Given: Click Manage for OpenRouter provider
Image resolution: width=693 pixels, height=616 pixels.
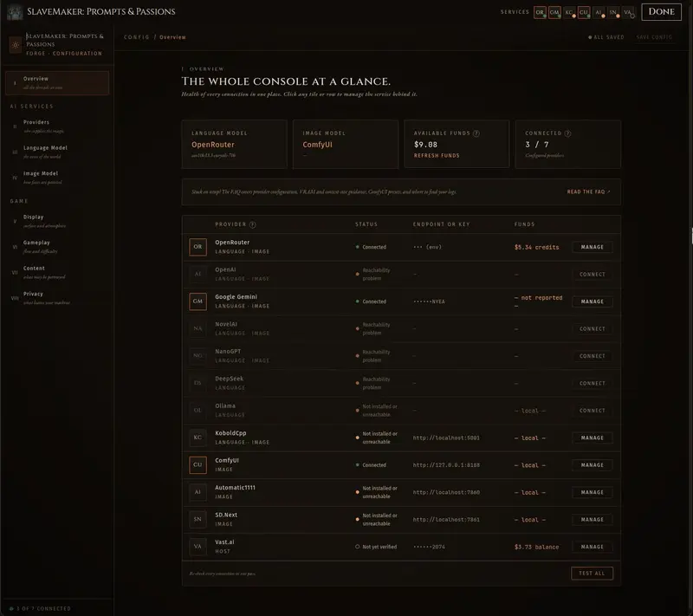Looking at the screenshot, I should coord(593,247).
